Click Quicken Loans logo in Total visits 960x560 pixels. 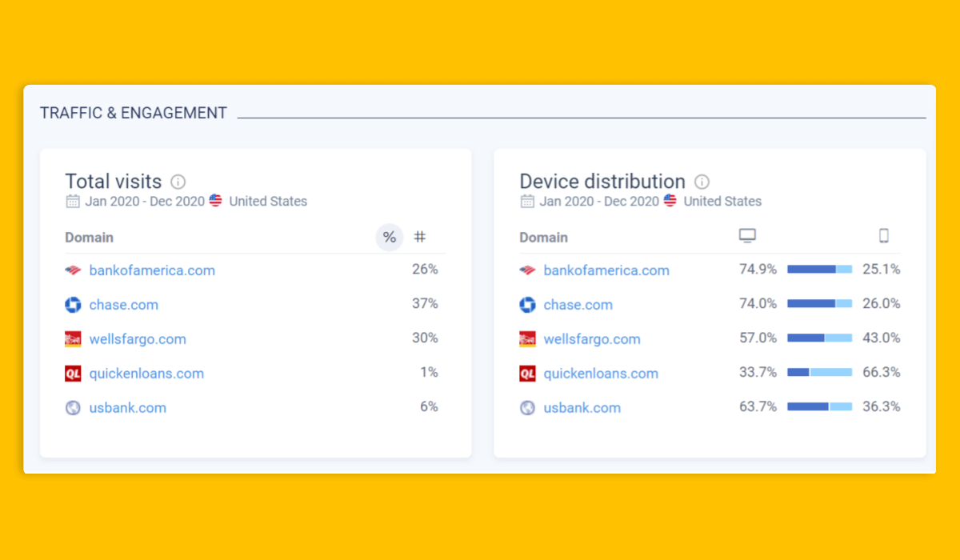coord(73,374)
